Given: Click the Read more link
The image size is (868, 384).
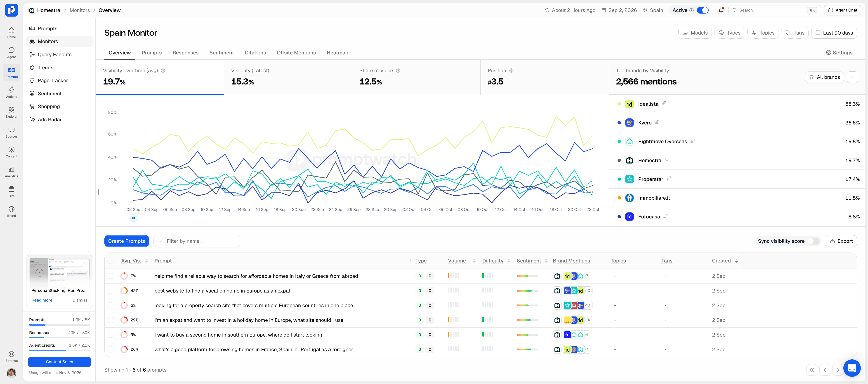Looking at the screenshot, I should click(x=42, y=300).
